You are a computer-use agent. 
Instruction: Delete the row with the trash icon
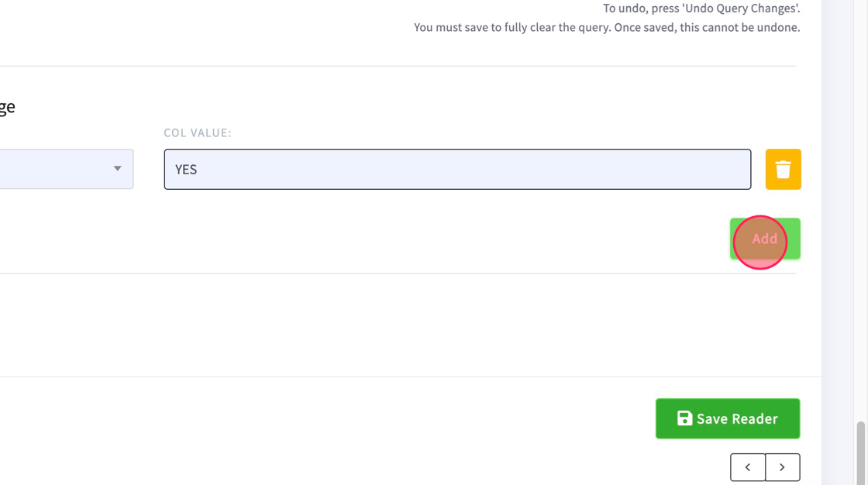tap(783, 170)
